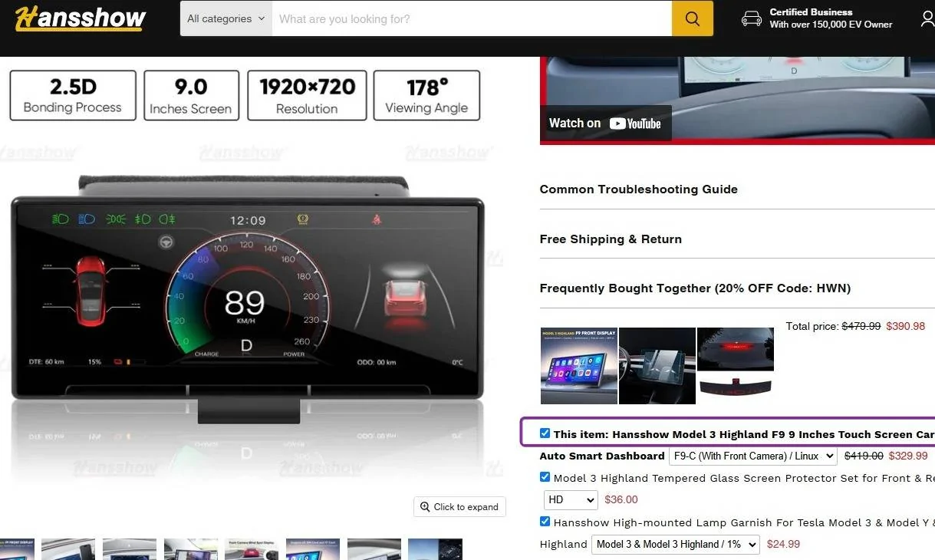Click the main dashboard product image
Viewport: 935px width, 560px height.
248,299
